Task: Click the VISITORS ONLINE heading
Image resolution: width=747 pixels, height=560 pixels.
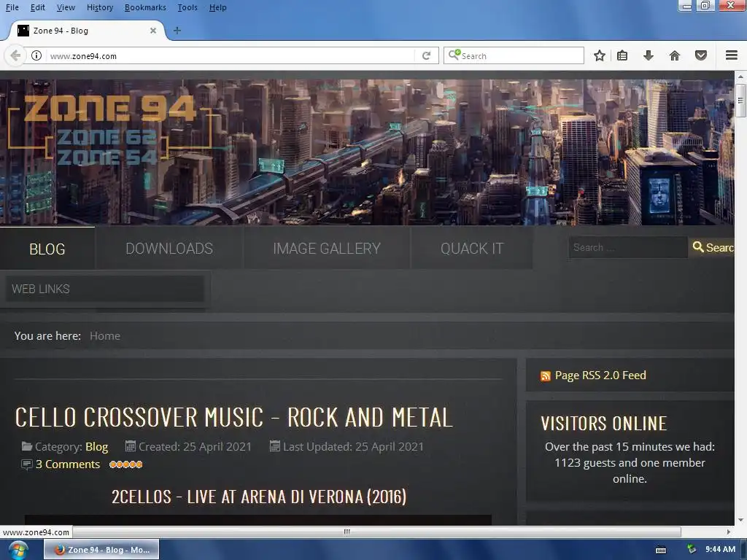Action: (x=603, y=424)
